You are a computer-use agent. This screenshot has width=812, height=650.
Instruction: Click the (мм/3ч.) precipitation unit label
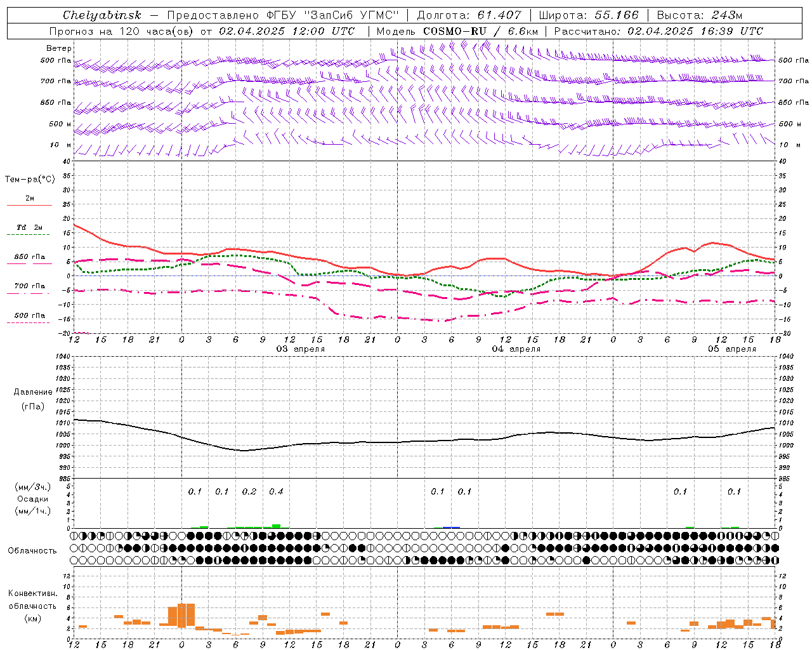(33, 487)
